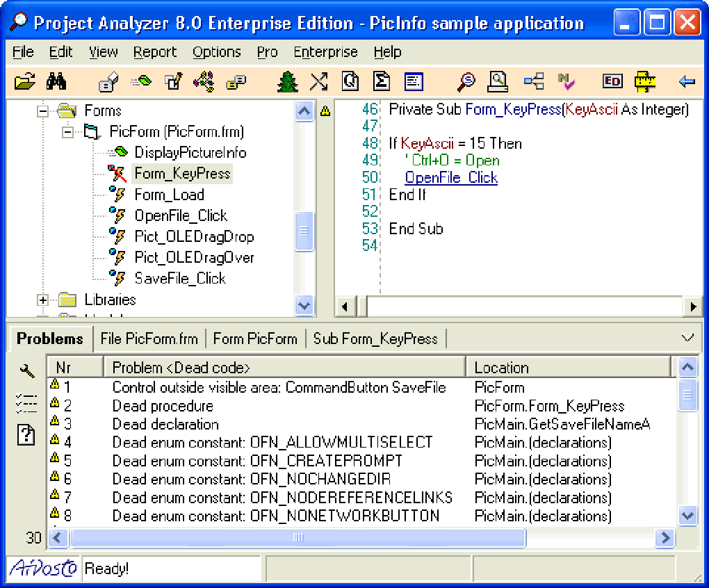Expand the Libraries tree node
This screenshot has height=588, width=709.
pyautogui.click(x=43, y=300)
